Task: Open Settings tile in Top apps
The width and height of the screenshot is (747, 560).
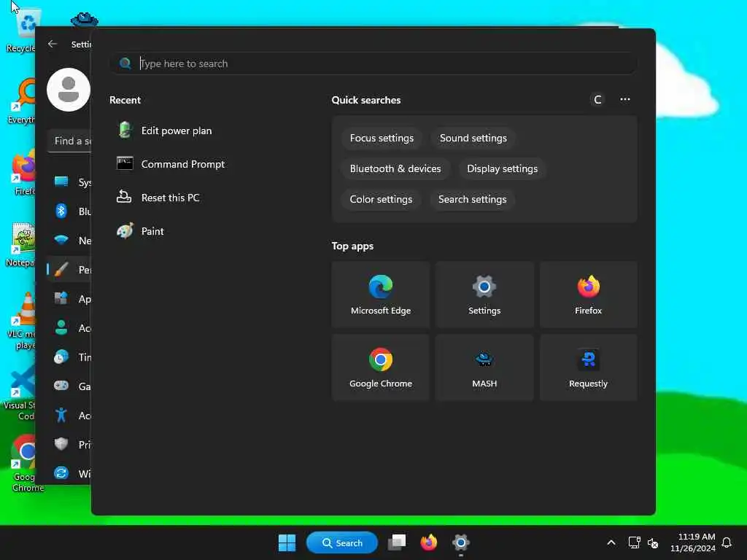Action: coord(484,295)
